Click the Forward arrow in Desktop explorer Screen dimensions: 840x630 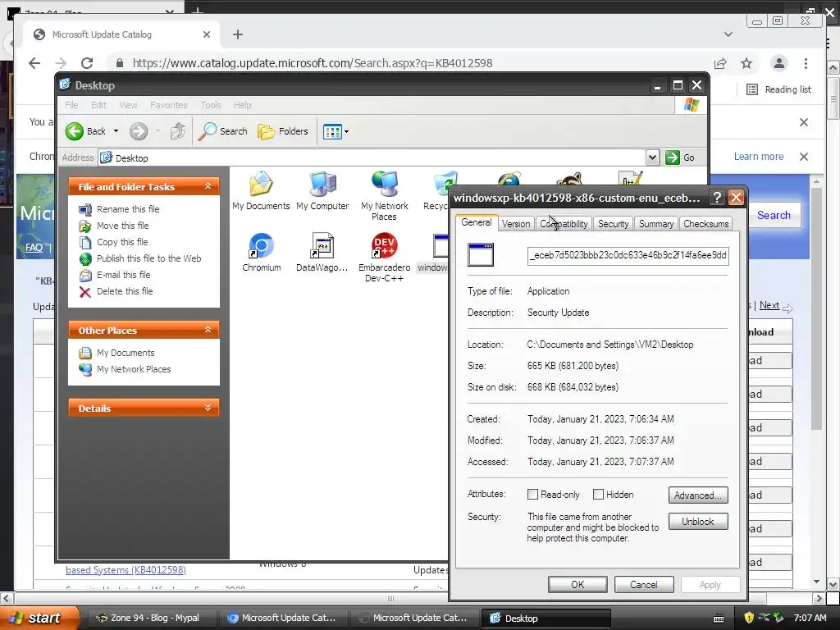tap(138, 131)
